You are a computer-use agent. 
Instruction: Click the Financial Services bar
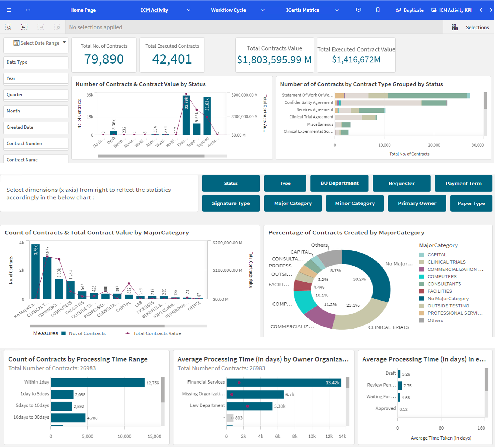pyautogui.click(x=284, y=383)
